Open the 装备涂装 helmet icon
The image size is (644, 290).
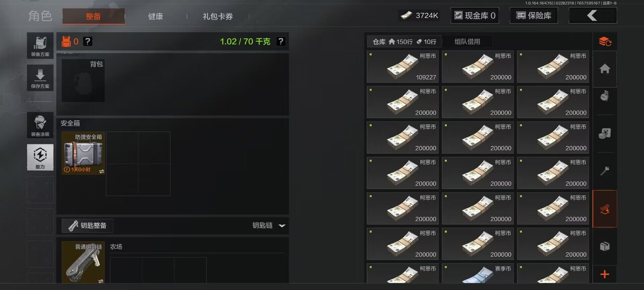(x=40, y=125)
